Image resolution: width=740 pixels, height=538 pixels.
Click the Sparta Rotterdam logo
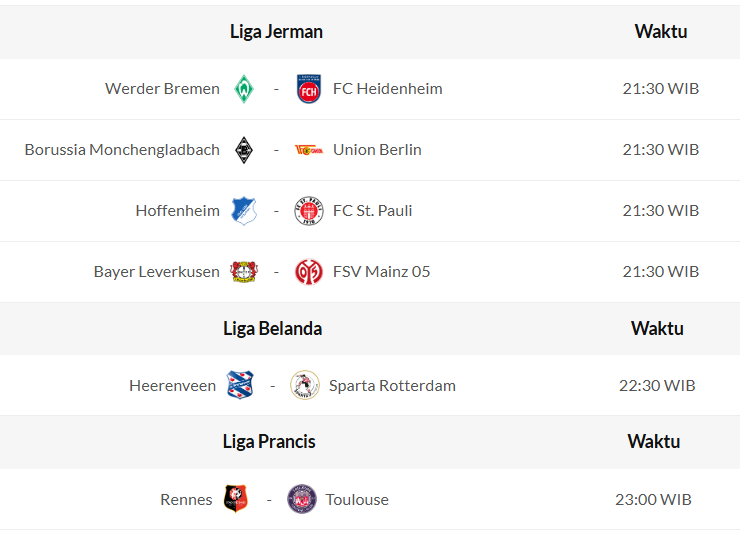pyautogui.click(x=304, y=385)
